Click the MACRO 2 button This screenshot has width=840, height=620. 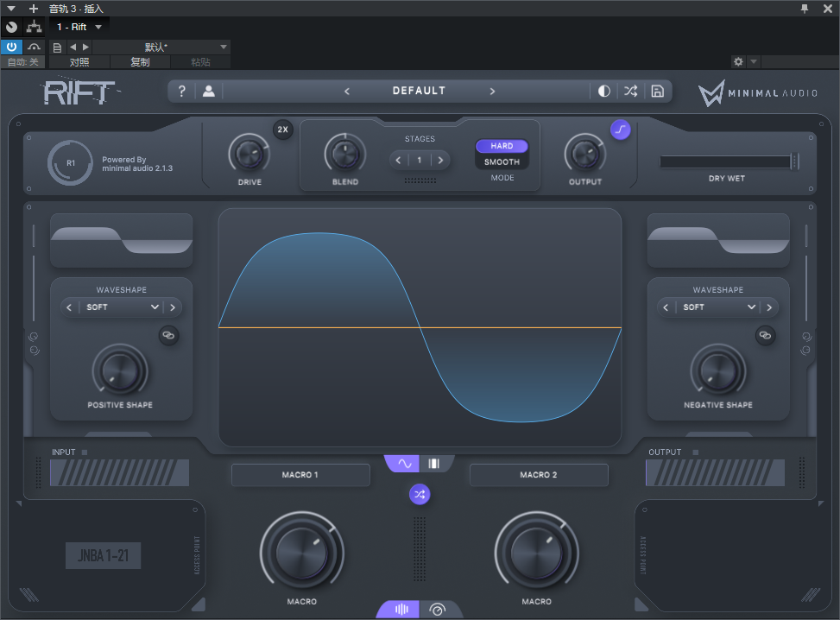pyautogui.click(x=539, y=475)
